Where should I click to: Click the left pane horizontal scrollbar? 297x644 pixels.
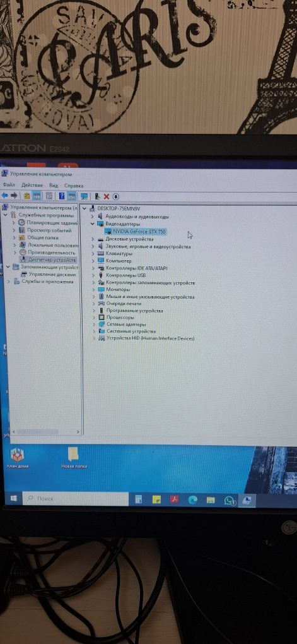point(45,432)
